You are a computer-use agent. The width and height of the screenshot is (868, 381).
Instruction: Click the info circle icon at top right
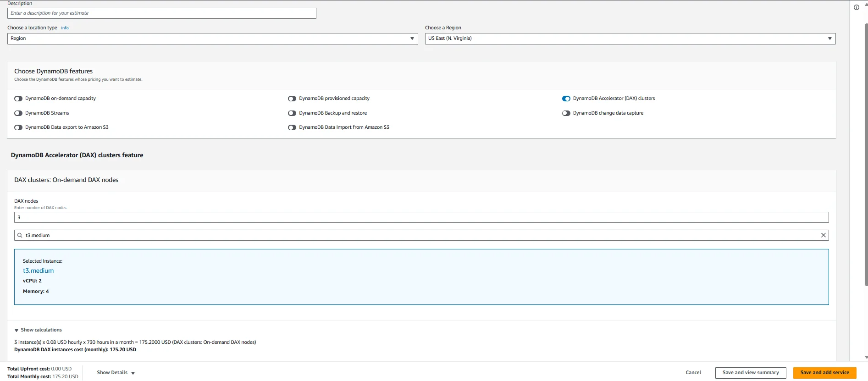(x=856, y=7)
